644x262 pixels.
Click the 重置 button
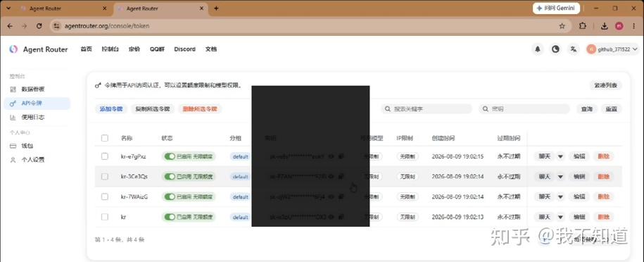(x=611, y=109)
